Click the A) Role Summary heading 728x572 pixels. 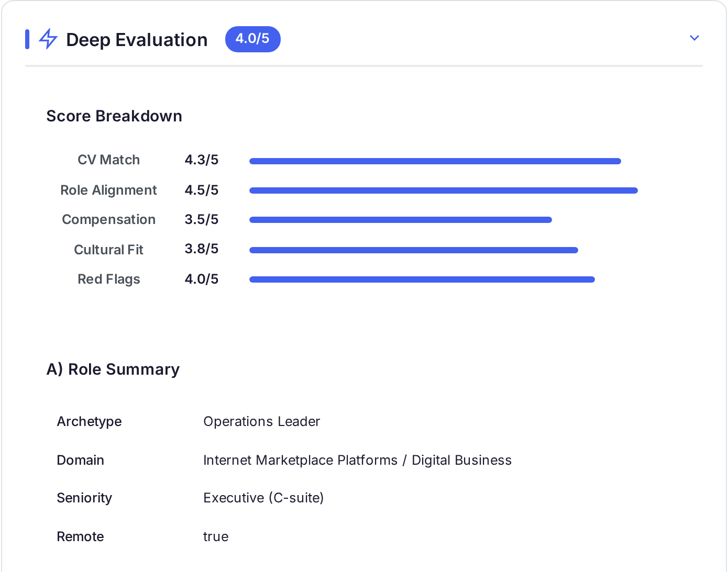click(113, 369)
